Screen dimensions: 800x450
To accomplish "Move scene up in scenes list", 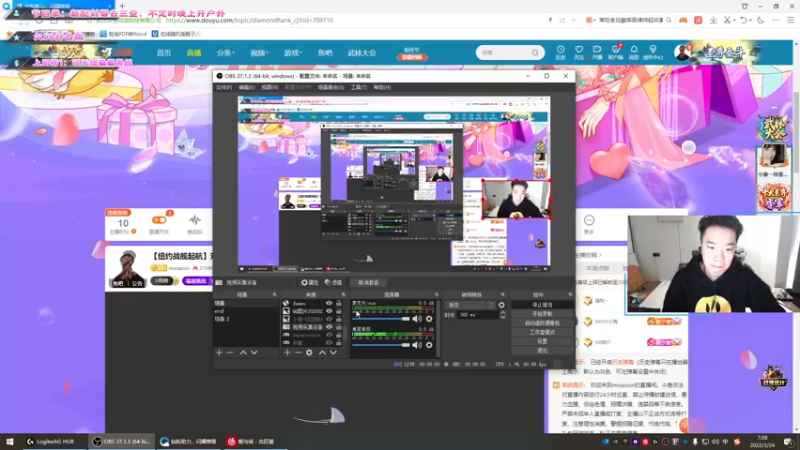I will click(243, 353).
